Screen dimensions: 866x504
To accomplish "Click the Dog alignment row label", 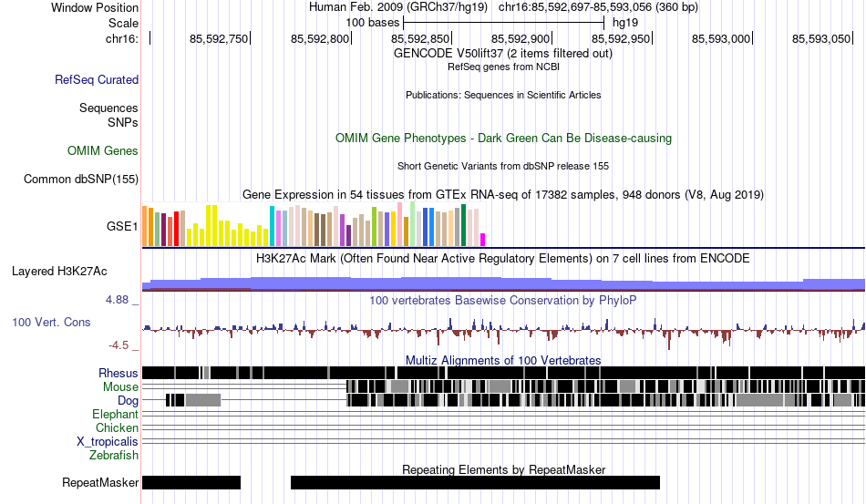I will (x=128, y=400).
